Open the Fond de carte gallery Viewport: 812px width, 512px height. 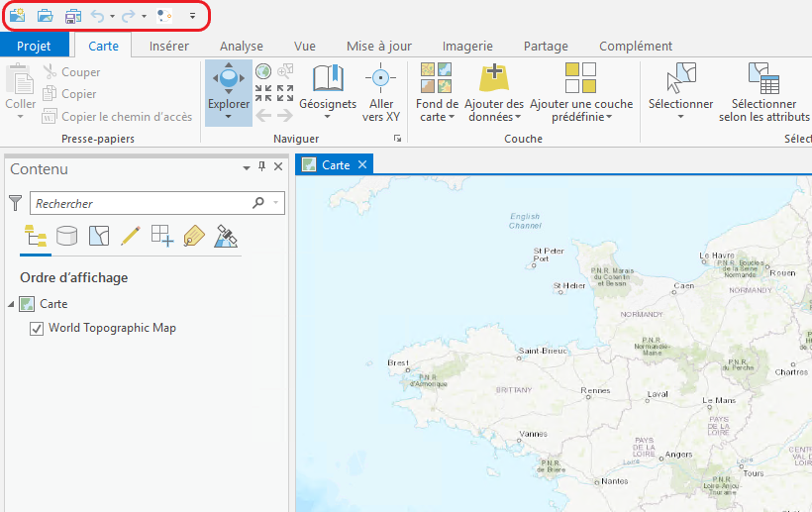(x=437, y=92)
